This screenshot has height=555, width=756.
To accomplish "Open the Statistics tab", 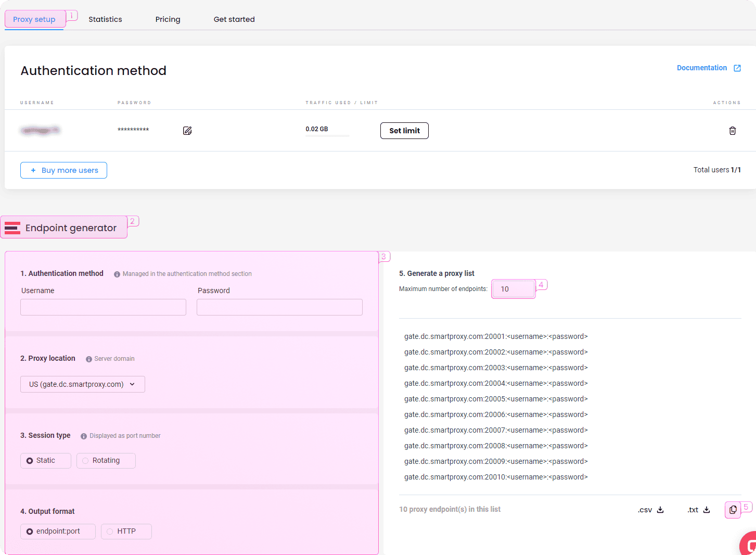I will [105, 19].
